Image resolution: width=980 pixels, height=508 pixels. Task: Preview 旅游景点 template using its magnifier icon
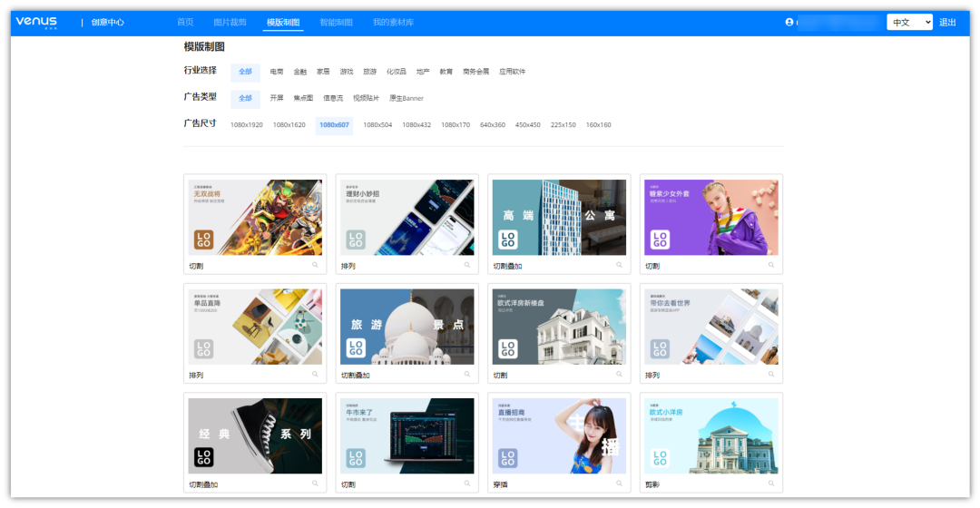tap(467, 374)
